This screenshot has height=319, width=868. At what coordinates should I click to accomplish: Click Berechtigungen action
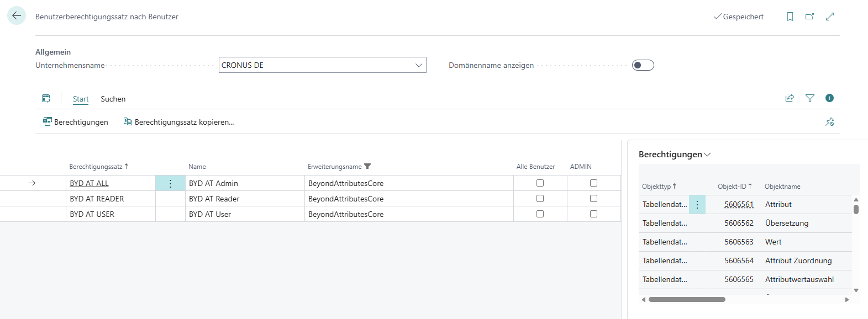(76, 122)
